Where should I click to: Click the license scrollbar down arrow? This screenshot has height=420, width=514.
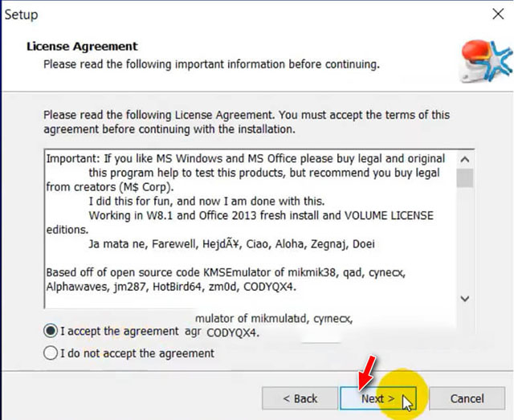(x=465, y=299)
